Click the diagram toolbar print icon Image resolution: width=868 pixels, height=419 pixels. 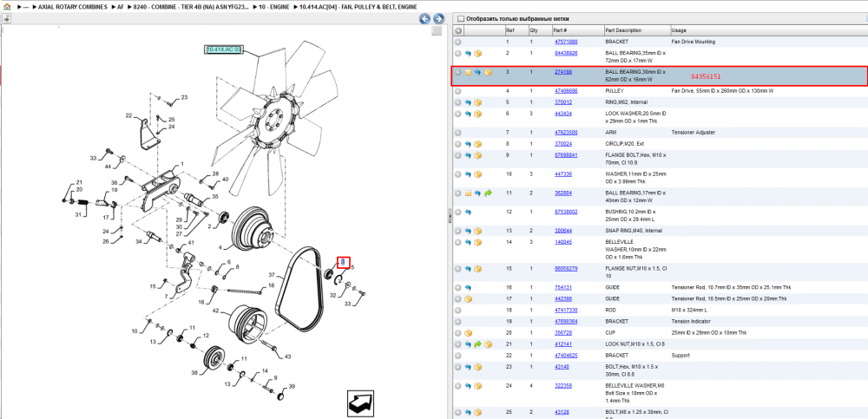tap(7, 18)
